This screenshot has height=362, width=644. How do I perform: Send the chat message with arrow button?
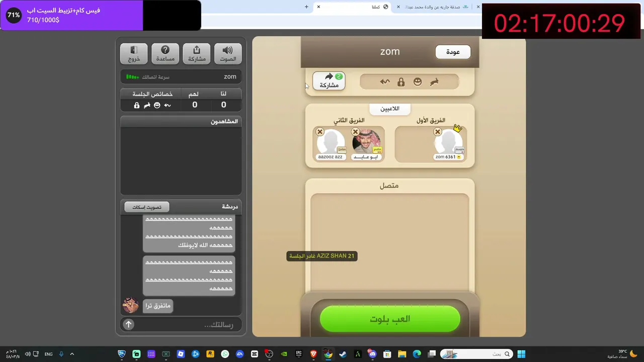point(128,324)
